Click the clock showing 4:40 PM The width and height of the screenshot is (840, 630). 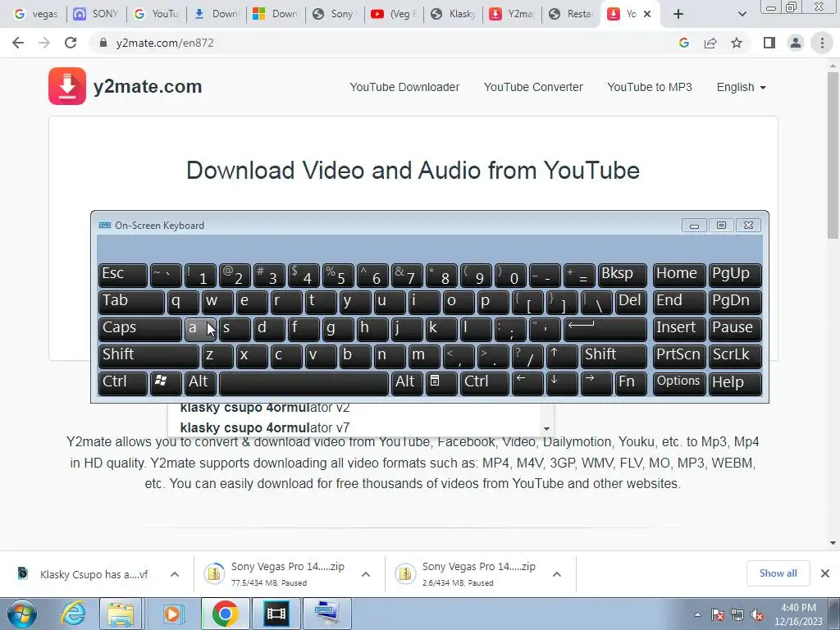point(798,608)
